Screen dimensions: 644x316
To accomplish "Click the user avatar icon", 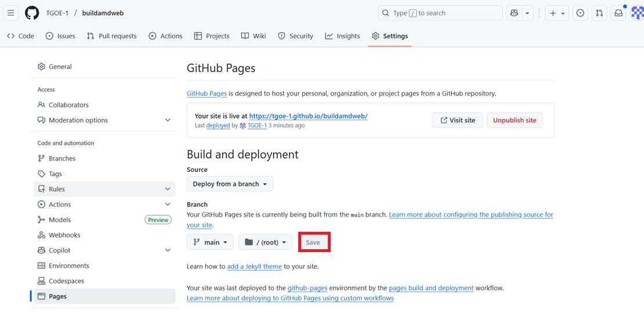I will coord(637,13).
